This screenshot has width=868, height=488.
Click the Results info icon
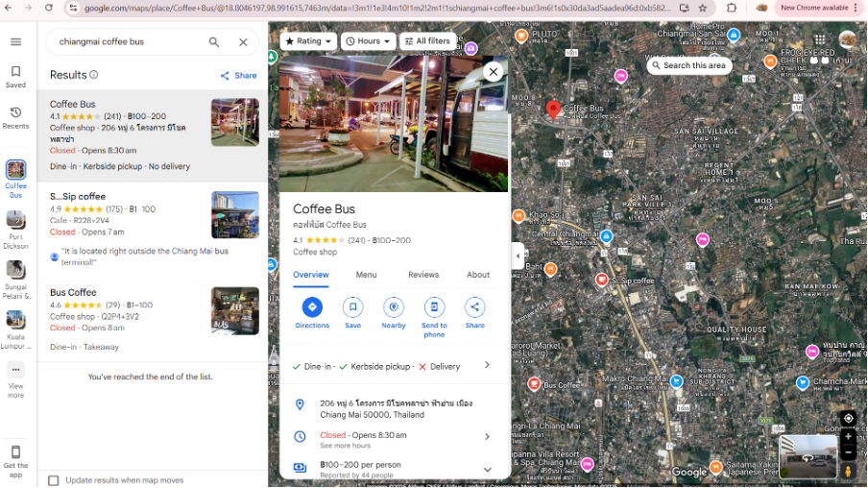pyautogui.click(x=94, y=75)
